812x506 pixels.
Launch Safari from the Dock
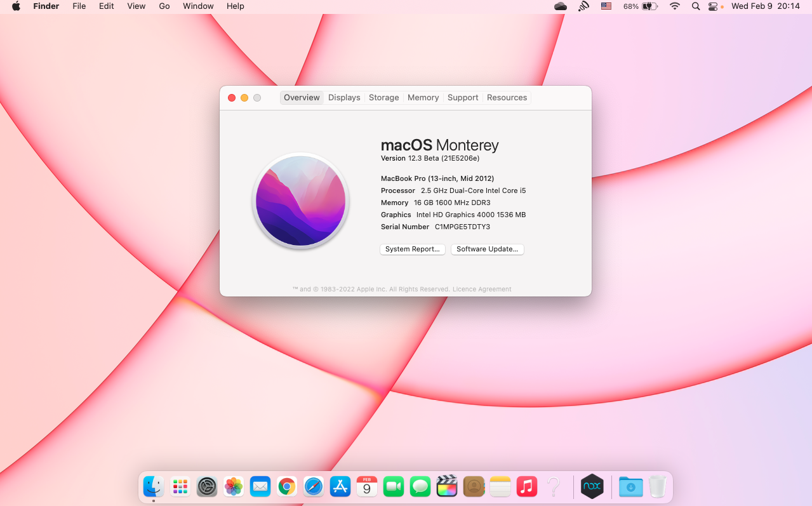point(314,487)
